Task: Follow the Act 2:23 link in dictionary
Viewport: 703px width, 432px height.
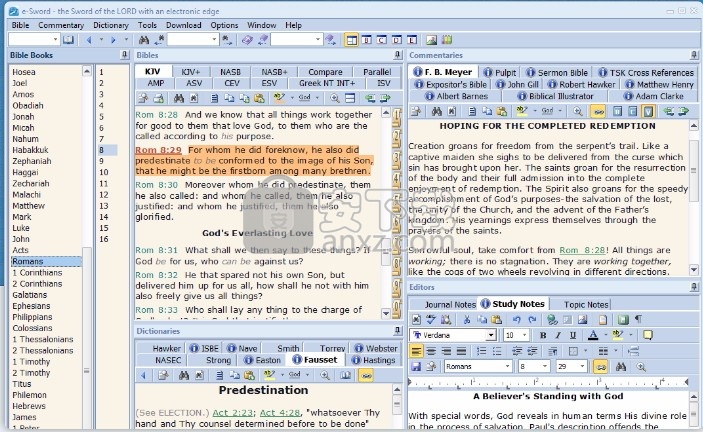Action: [233, 413]
